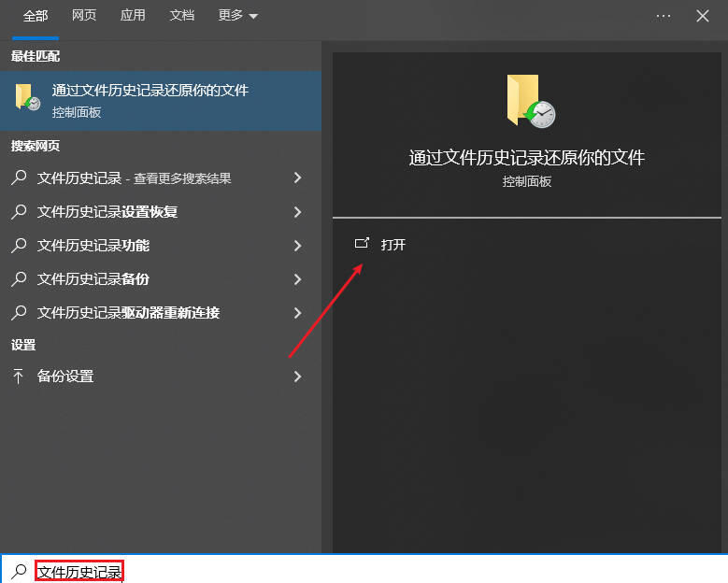Image resolution: width=728 pixels, height=583 pixels.
Task: Switch to the 全部 tab
Action: 36,16
